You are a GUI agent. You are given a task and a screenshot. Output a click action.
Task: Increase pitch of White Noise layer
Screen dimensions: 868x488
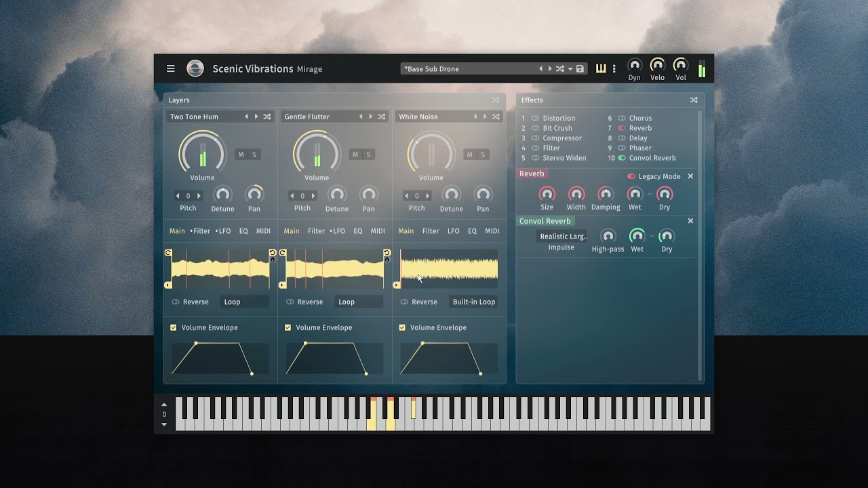427,196
